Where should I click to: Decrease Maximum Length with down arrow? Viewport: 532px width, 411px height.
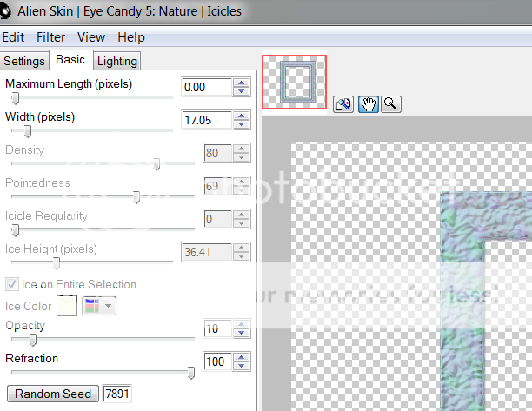pos(242,91)
